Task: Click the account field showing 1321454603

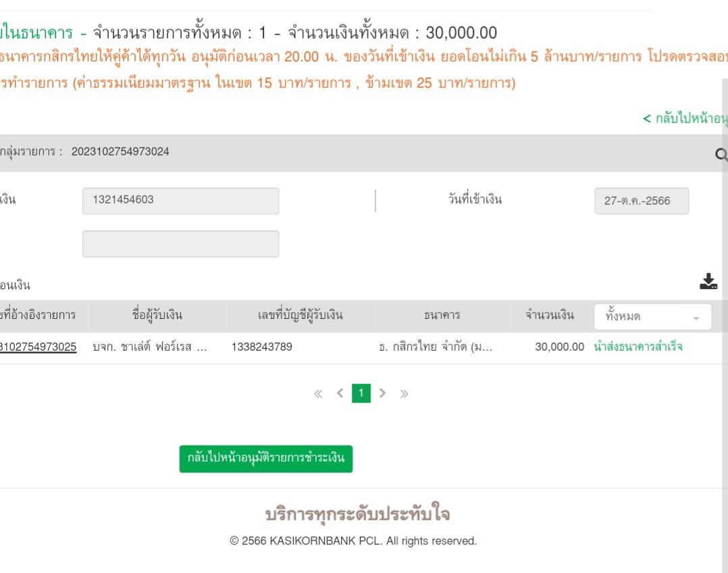Action: [180, 201]
